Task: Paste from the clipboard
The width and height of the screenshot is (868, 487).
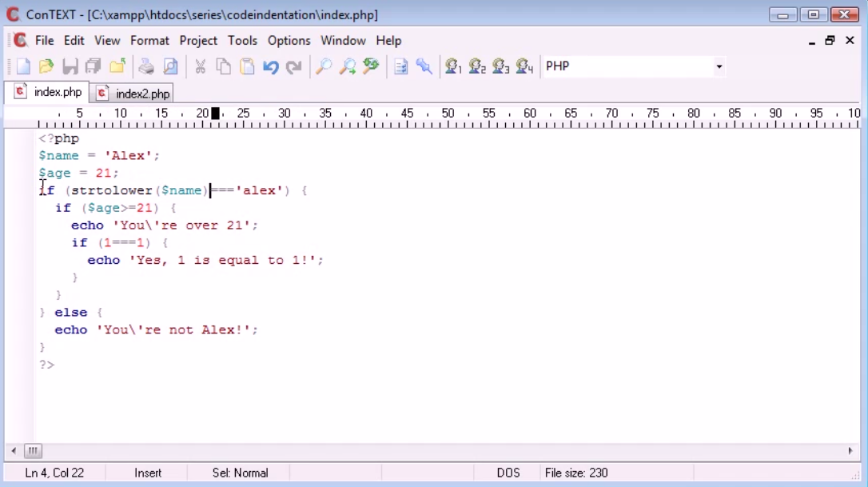Action: 248,66
